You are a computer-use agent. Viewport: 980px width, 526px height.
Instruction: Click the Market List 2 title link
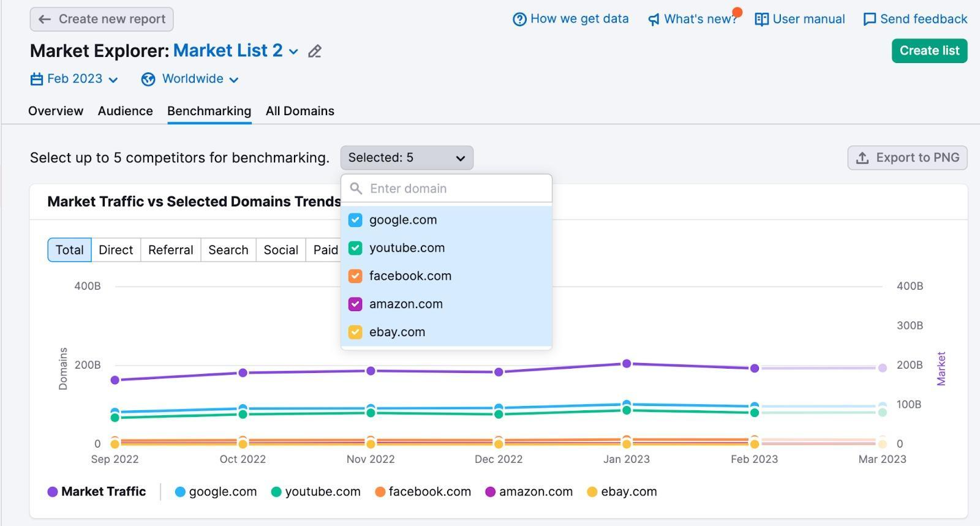[x=228, y=51]
